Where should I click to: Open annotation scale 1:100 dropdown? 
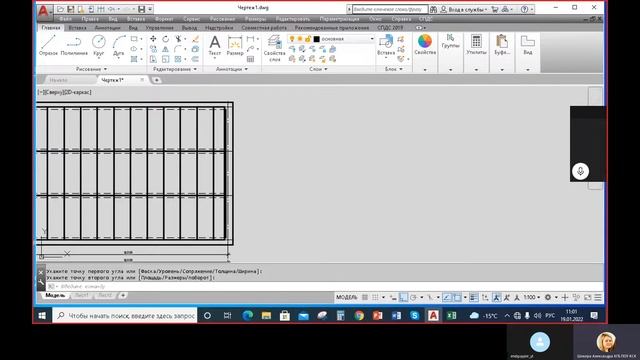point(532,298)
